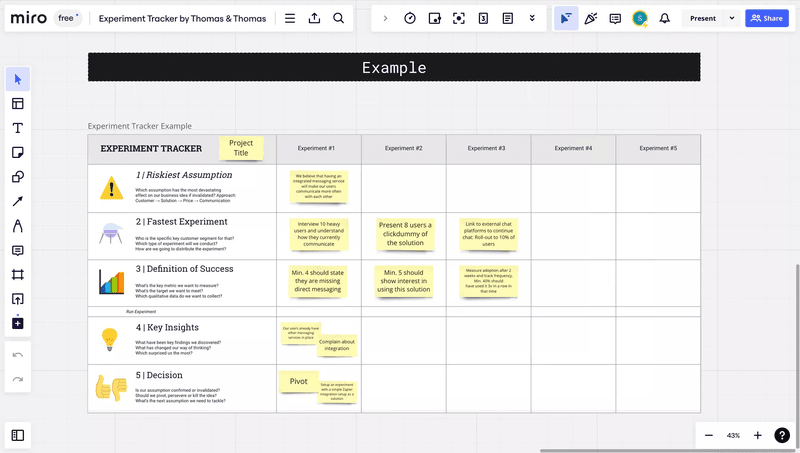Click the Present button
800x453 pixels.
pyautogui.click(x=703, y=18)
